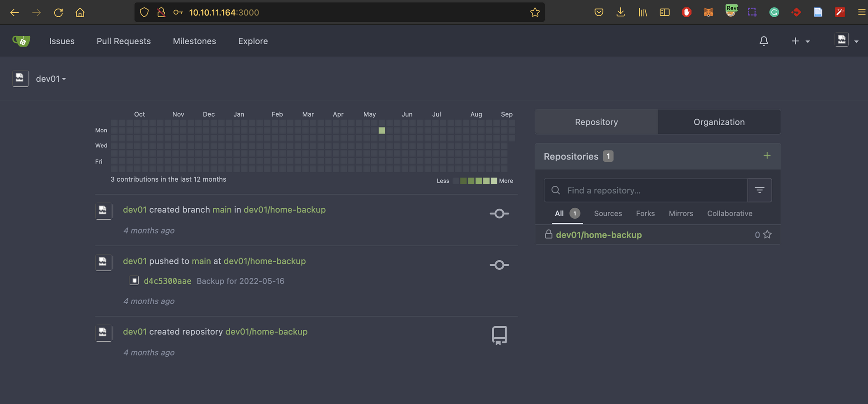The height and width of the screenshot is (404, 868).
Task: Open Pull Requests in top navigation
Action: click(x=124, y=41)
